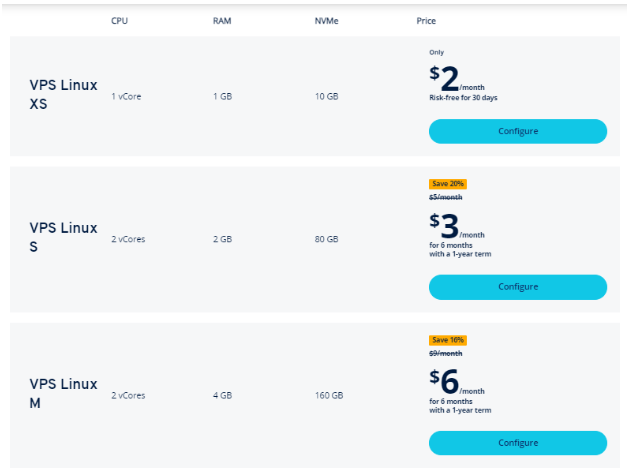Click the Risk-free for 30 days text
Image resolution: width=630 pixels, height=471 pixels.
click(463, 97)
